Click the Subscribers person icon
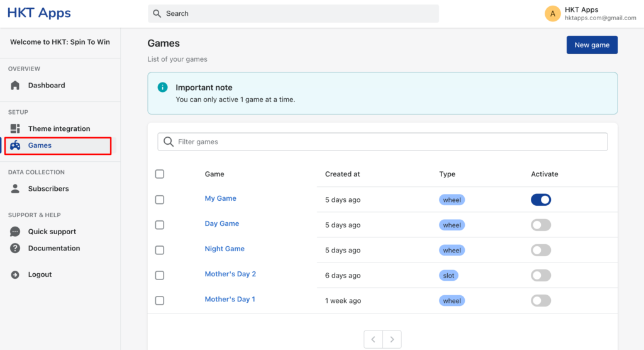The height and width of the screenshot is (350, 644). tap(15, 189)
